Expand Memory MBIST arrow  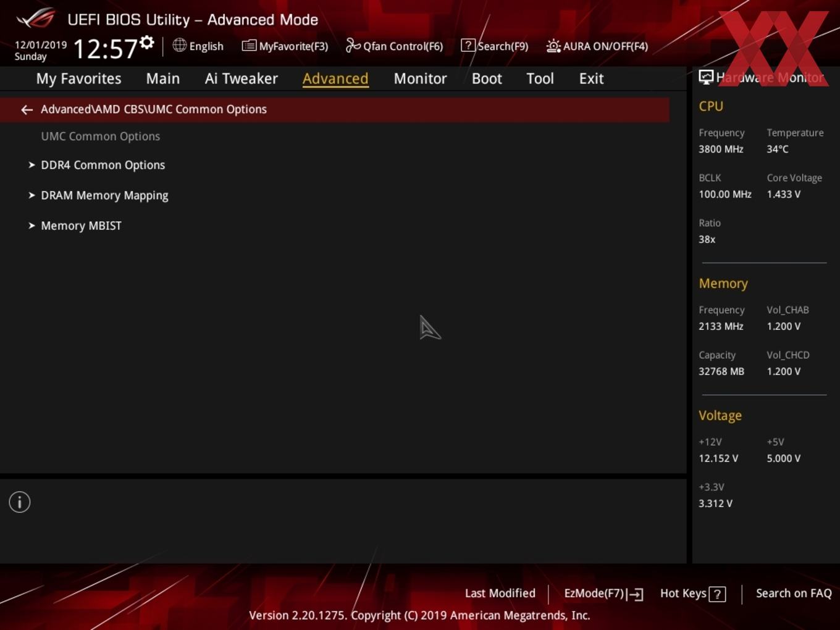click(x=31, y=225)
